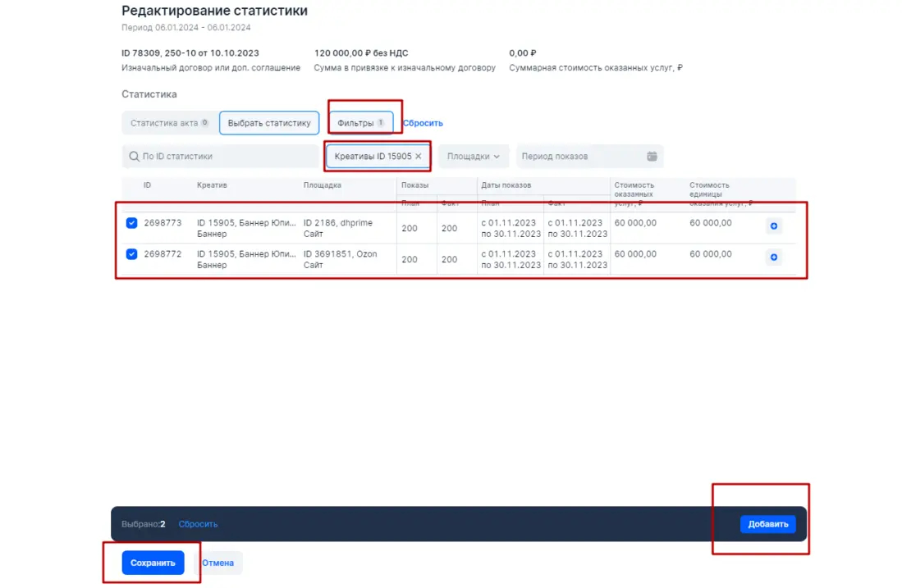Click the search magnifier icon
The width and height of the screenshot is (902, 588).
(x=134, y=157)
